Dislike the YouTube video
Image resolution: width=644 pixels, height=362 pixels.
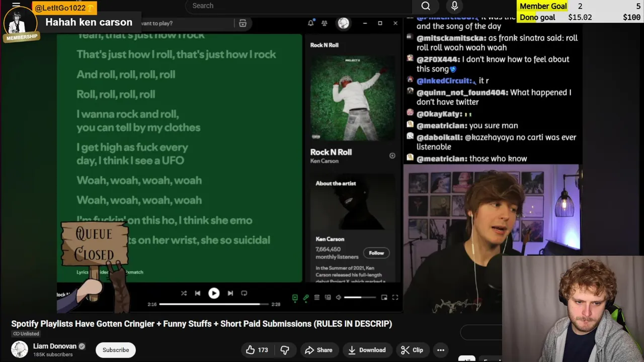tap(285, 350)
